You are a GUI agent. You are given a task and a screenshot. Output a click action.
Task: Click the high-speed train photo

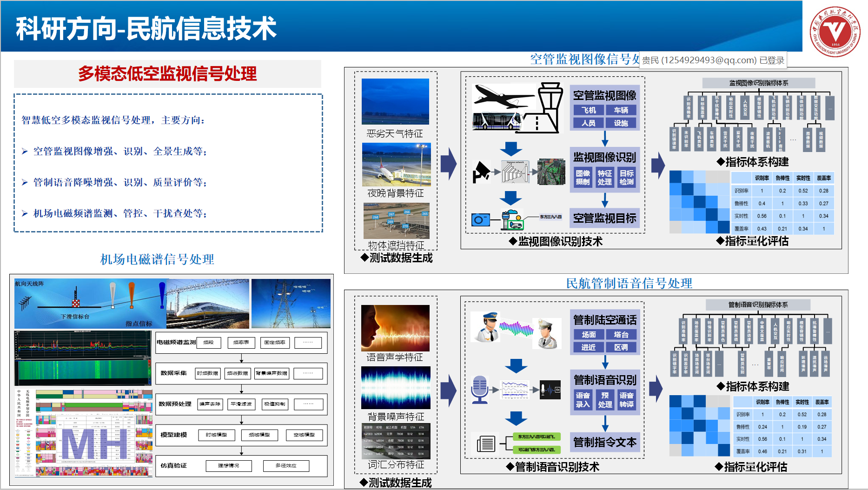click(208, 304)
